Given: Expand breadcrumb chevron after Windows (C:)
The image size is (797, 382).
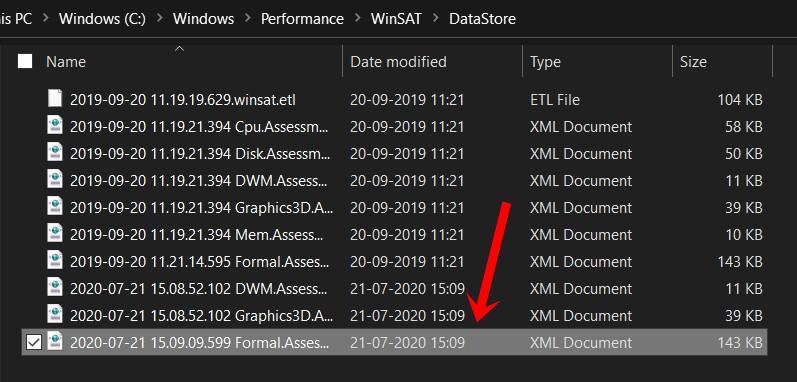Looking at the screenshot, I should coord(160,19).
